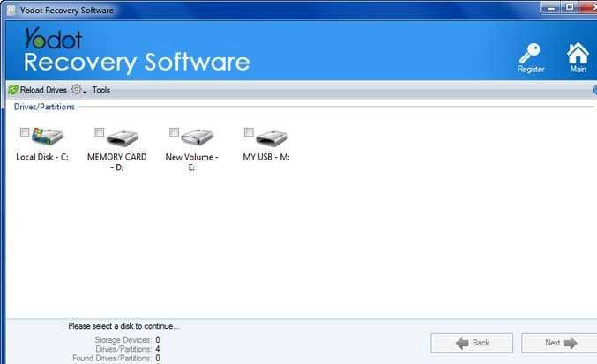Viewport: 597px width, 364px height.
Task: Tick the MEMORY CARD D: checkbox
Action: tap(99, 132)
